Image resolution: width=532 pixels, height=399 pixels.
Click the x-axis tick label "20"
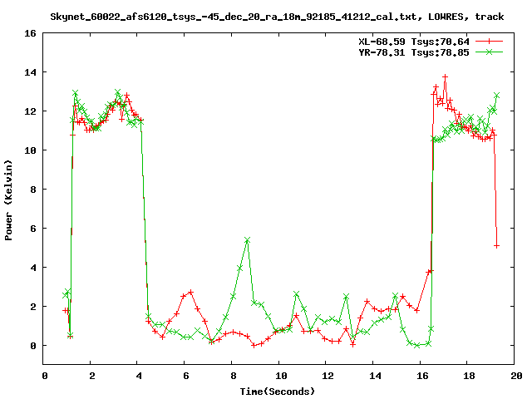pyautogui.click(x=516, y=376)
